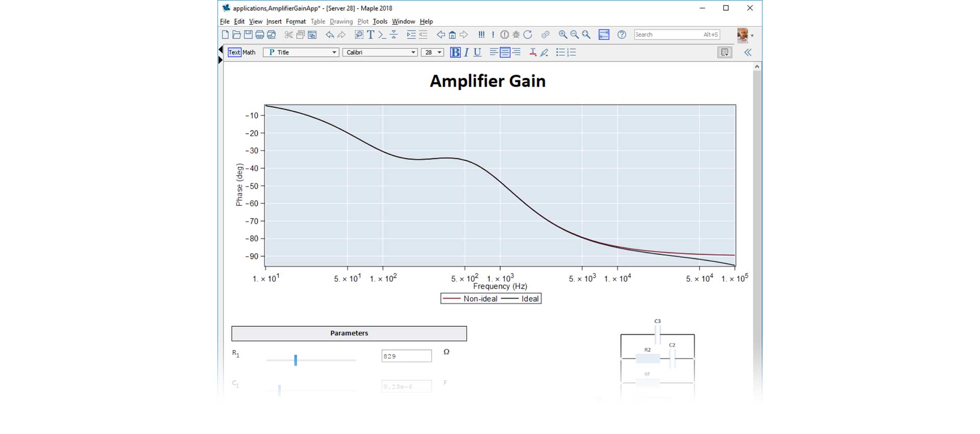The width and height of the screenshot is (980, 434).
Task: Open the help question mark icon
Action: point(621,35)
